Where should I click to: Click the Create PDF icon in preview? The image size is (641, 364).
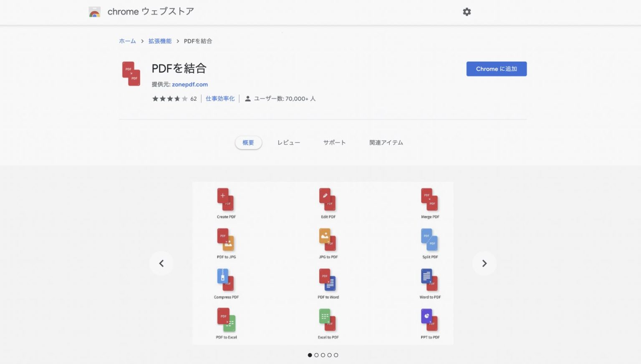(x=225, y=200)
